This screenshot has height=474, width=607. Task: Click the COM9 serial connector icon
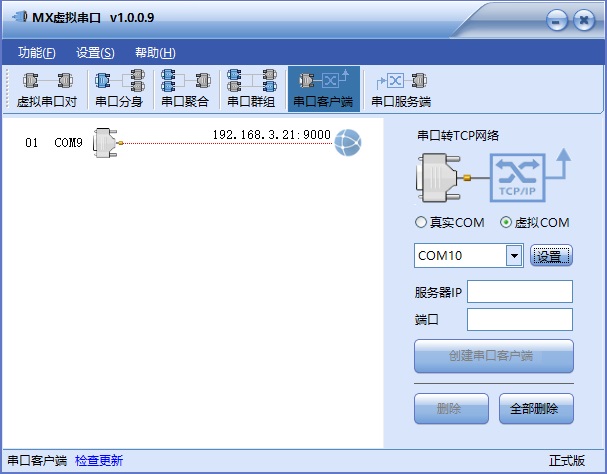[x=107, y=143]
